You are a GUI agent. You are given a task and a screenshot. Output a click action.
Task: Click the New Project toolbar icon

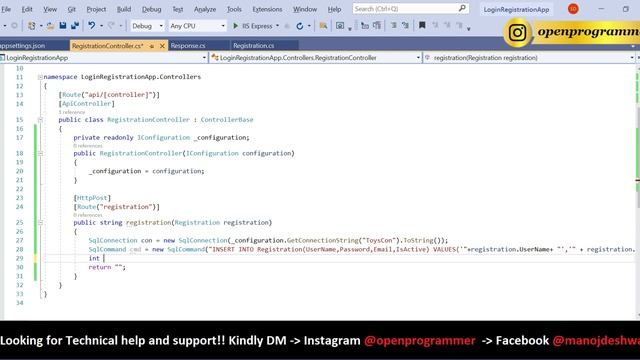(31, 26)
